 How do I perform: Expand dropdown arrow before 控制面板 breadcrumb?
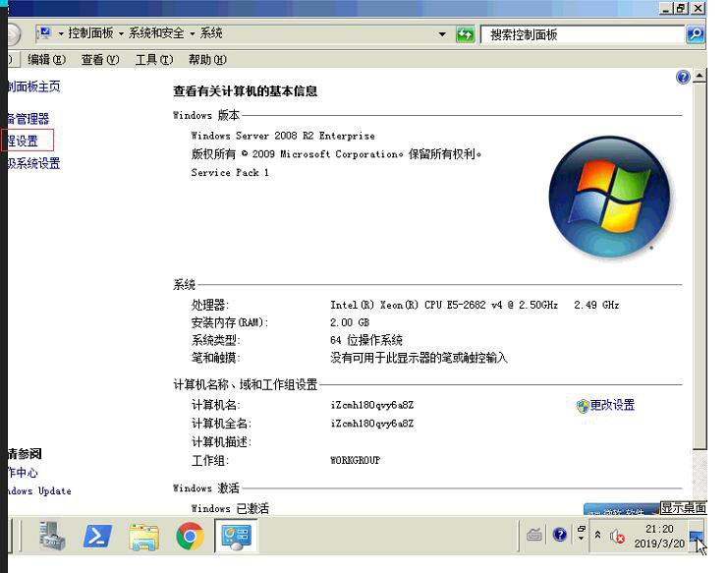click(60, 33)
